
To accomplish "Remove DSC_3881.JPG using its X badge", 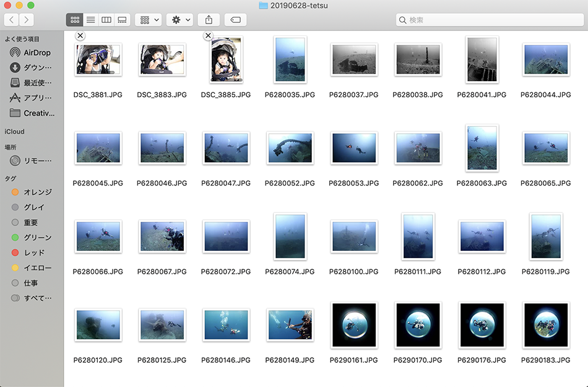I will click(80, 35).
